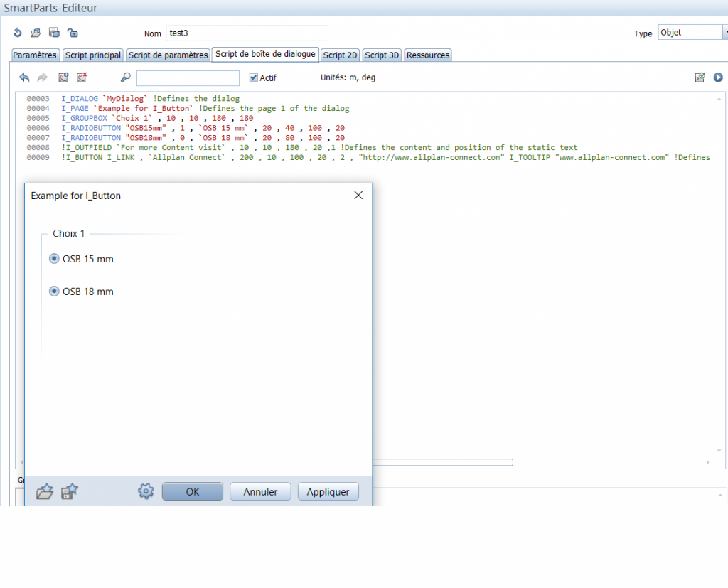Image resolution: width=728 pixels, height=588 pixels.
Task: Toggle the Actif checkbox
Action: coord(254,77)
